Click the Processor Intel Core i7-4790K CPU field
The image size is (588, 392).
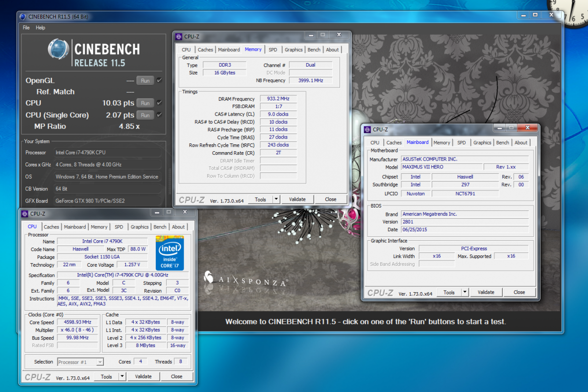(107, 153)
